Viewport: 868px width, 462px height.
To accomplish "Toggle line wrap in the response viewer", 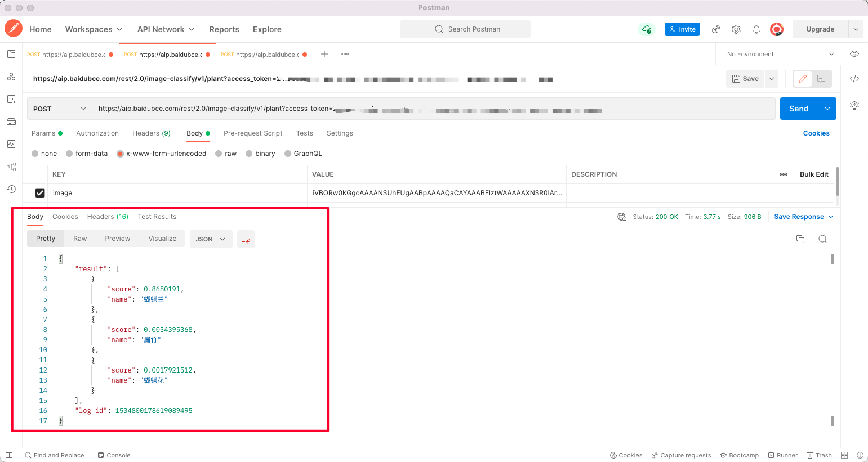I will pyautogui.click(x=246, y=239).
